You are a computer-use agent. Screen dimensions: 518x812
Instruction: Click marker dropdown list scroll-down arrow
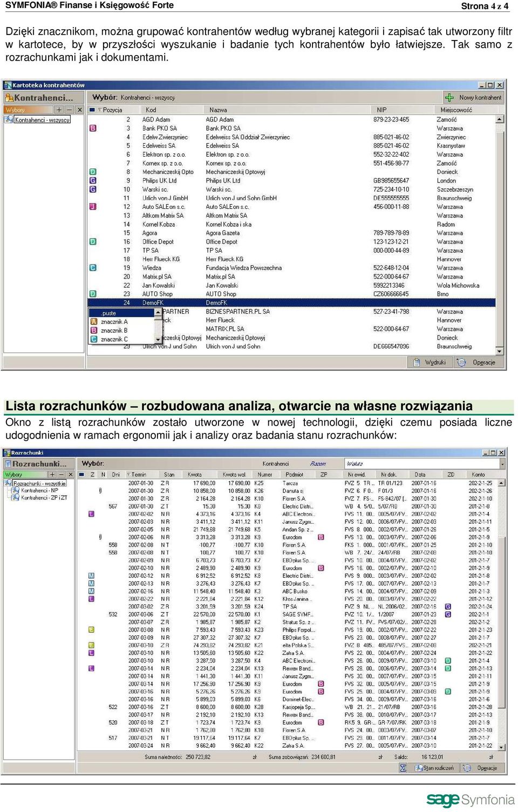[158, 340]
